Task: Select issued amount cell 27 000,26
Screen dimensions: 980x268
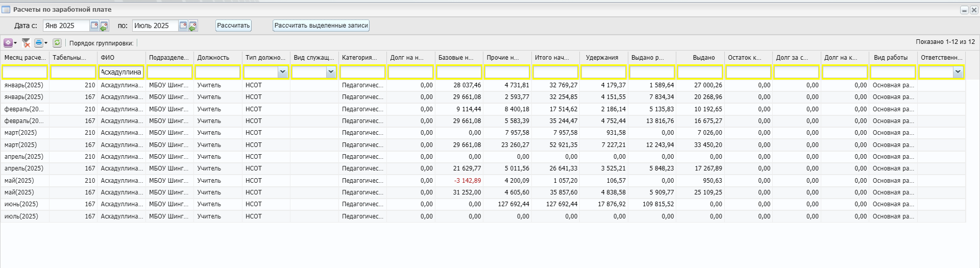Action: [x=700, y=85]
